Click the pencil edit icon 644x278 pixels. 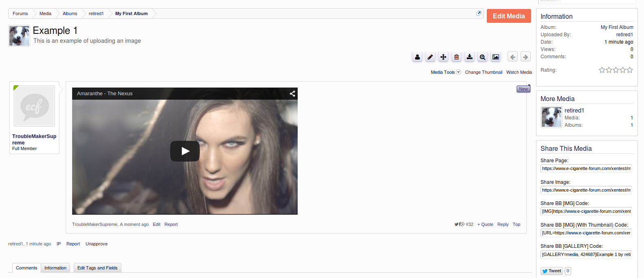[x=430, y=57]
